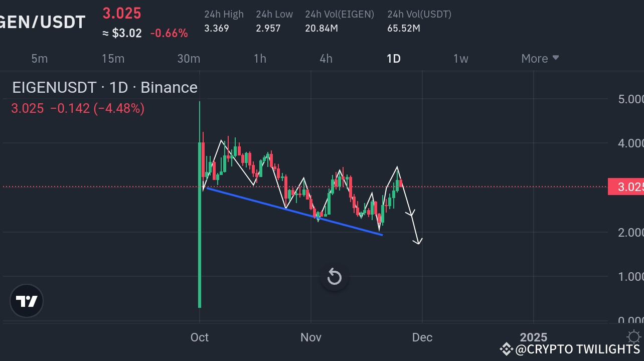Click the brightness adjustment icon bottom right
Image resolution: width=644 pixels, height=361 pixels.
point(633,337)
